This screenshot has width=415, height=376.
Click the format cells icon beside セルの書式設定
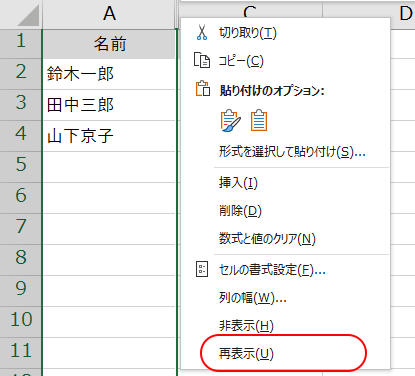coord(202,269)
